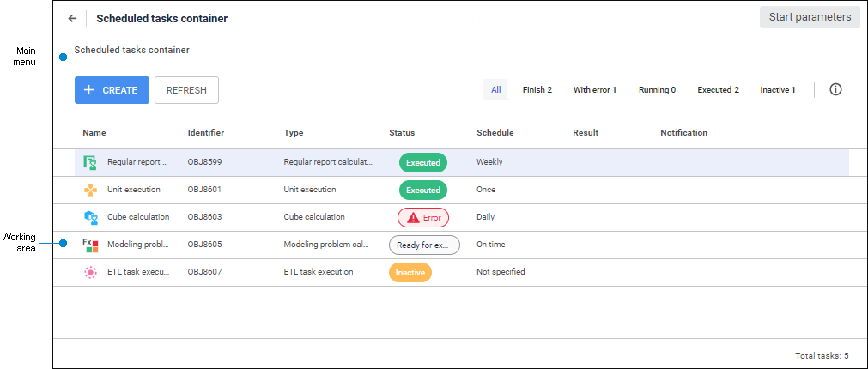
Task: Select Unit execution name cell
Action: 134,189
